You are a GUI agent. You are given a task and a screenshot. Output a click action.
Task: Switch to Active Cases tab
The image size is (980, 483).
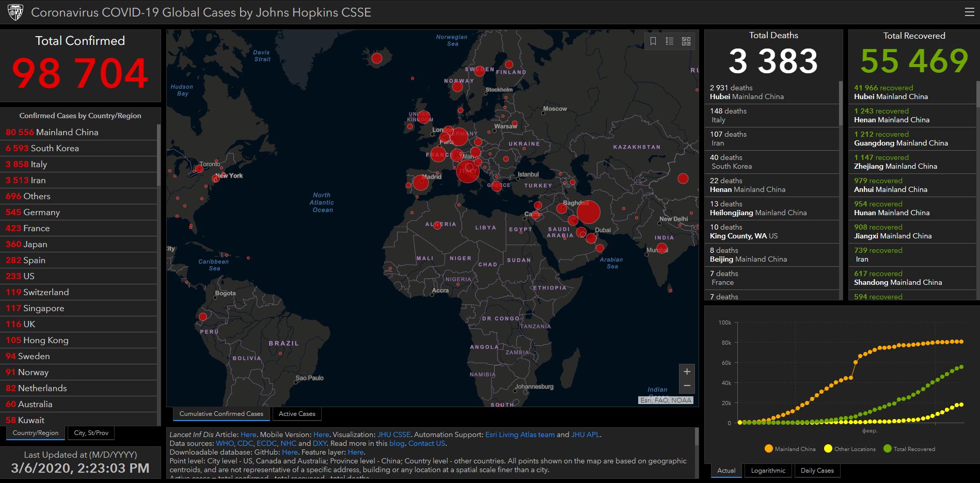tap(297, 414)
